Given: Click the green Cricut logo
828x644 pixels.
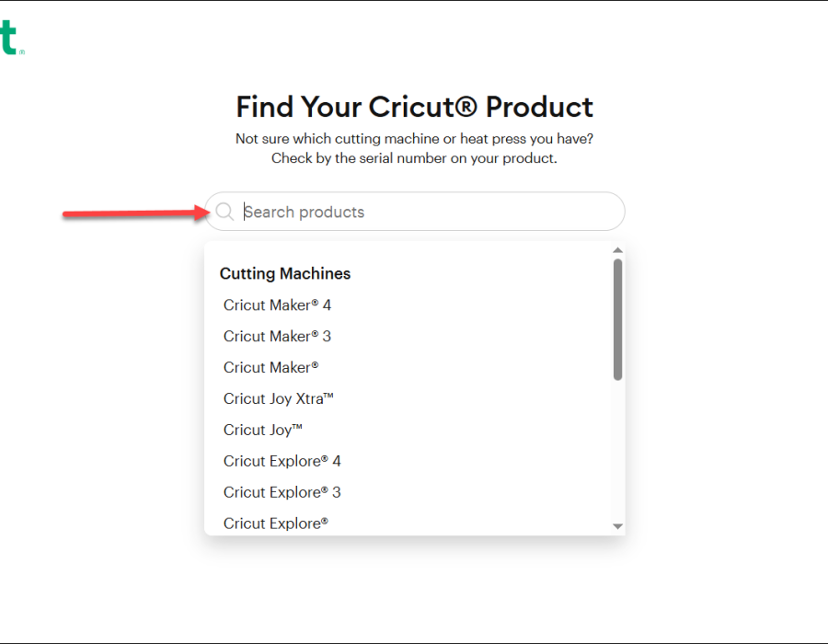Looking at the screenshot, I should [x=9, y=40].
